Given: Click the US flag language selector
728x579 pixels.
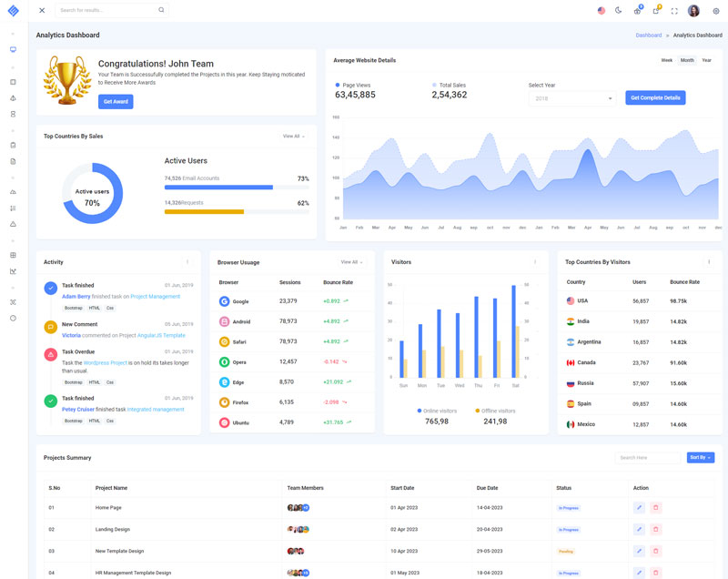Looking at the screenshot, I should pyautogui.click(x=601, y=11).
